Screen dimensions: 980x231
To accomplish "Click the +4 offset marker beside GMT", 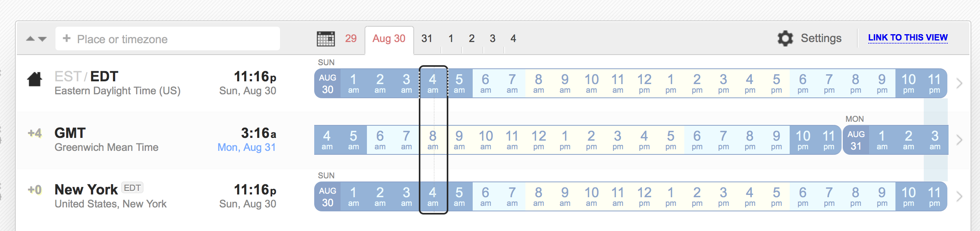I will click(x=35, y=134).
